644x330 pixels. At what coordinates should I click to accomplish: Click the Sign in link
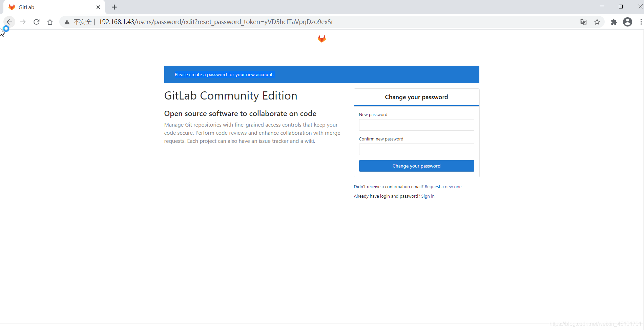[x=428, y=196]
